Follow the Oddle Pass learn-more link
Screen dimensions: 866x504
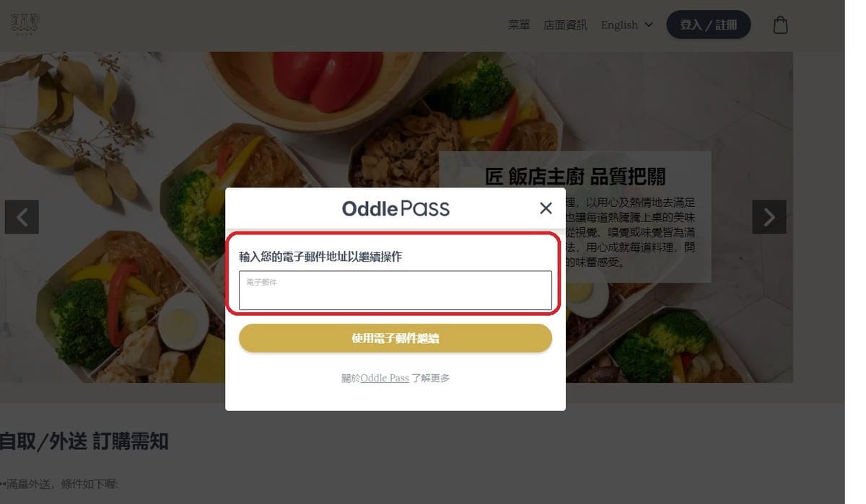point(385,378)
